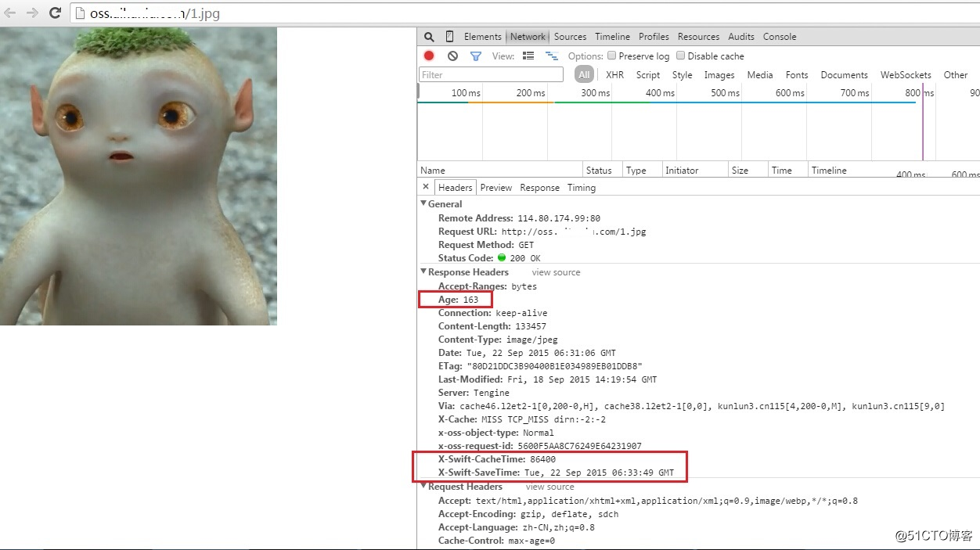Click the red record network log button

tap(429, 56)
